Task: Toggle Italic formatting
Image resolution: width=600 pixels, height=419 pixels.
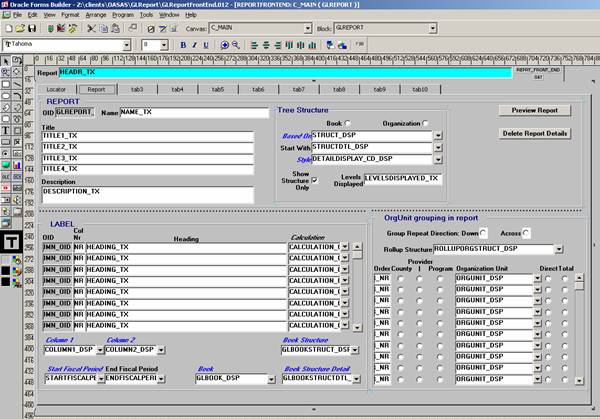Action: (x=194, y=45)
